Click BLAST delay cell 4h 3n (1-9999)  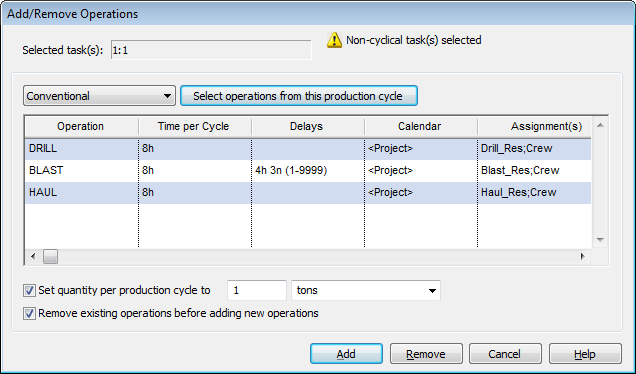point(307,170)
